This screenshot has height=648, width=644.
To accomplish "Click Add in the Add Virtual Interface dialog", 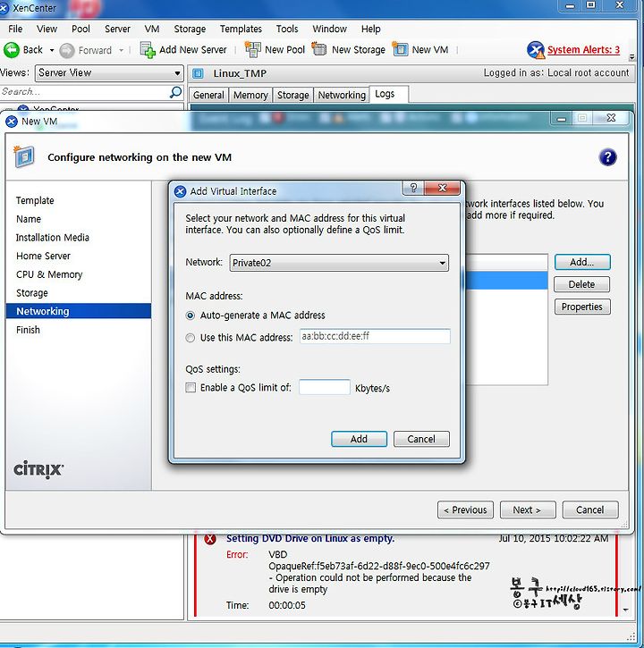I will click(359, 439).
